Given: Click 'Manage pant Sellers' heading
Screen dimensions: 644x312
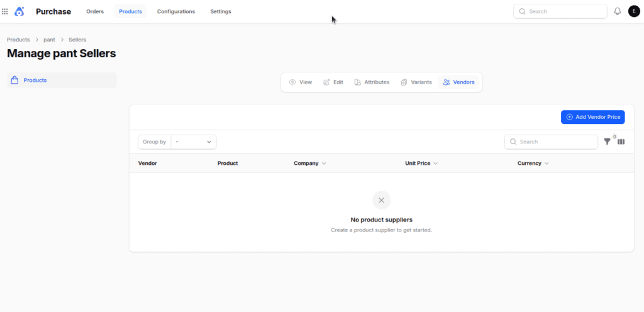Looking at the screenshot, I should click(62, 53).
